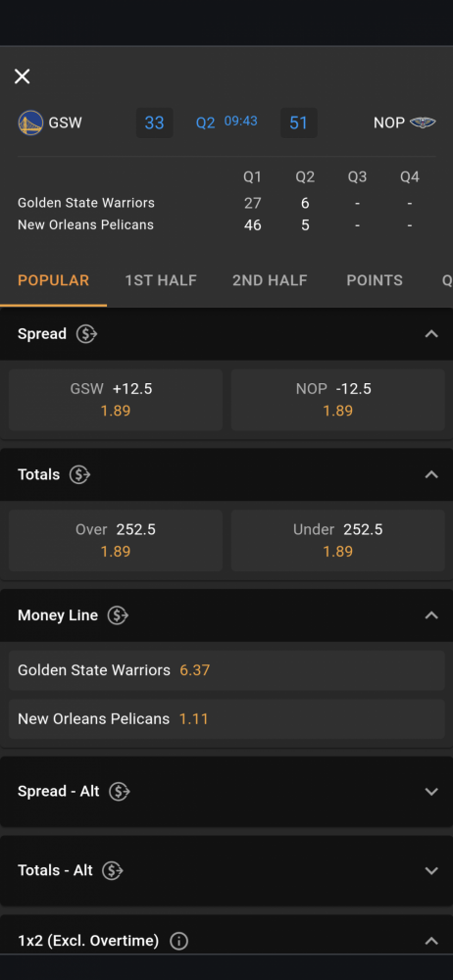
Task: Expand the Spread - Alt section
Action: point(431,791)
